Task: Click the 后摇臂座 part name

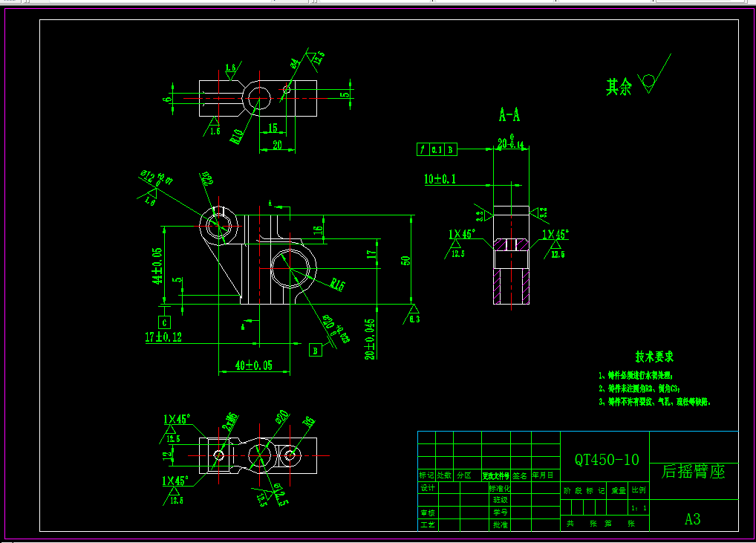Action: (694, 471)
